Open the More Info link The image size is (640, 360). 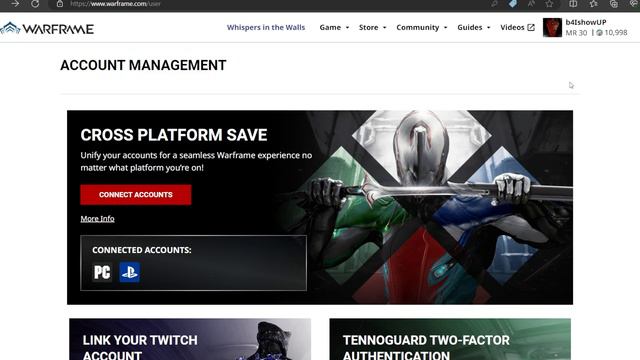(97, 219)
